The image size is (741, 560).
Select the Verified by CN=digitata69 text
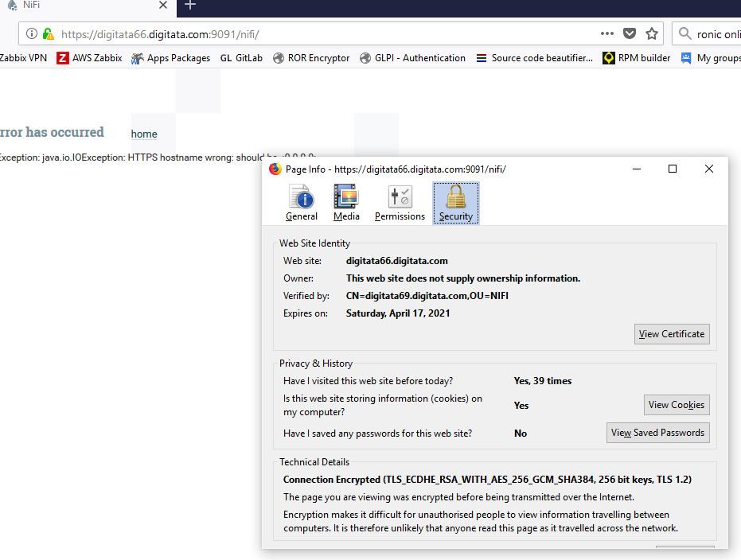pyautogui.click(x=427, y=296)
